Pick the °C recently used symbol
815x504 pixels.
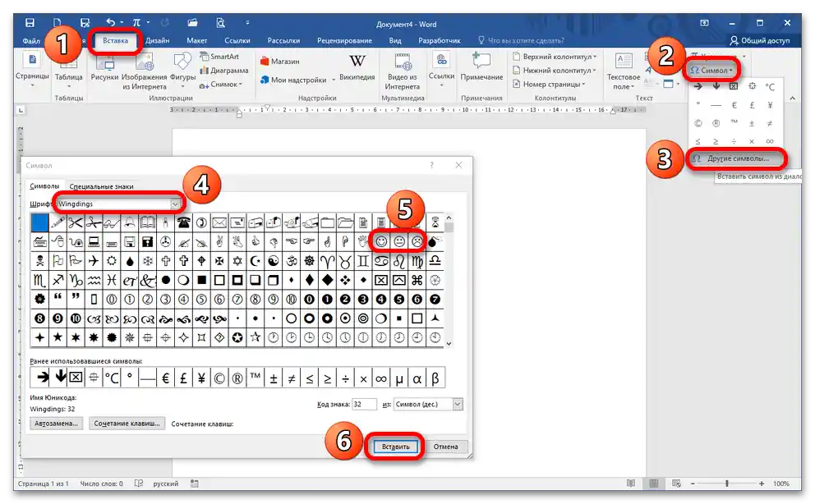112,378
